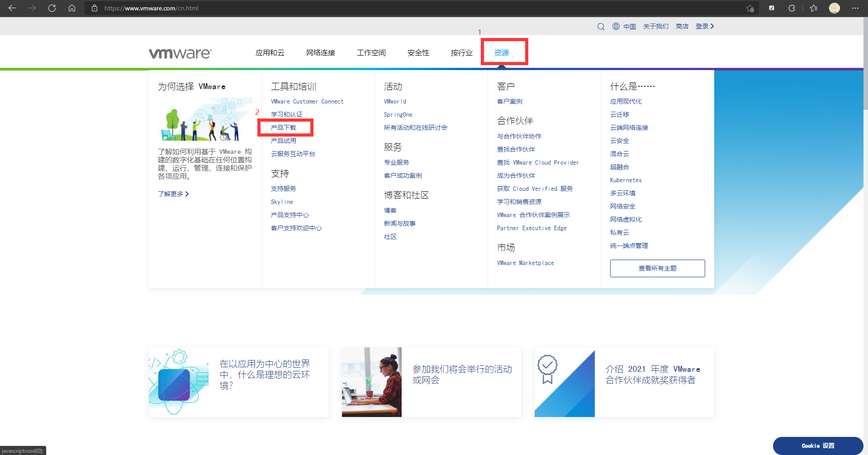The width and height of the screenshot is (868, 455).
Task: Open 应用现代化 topic link
Action: pyautogui.click(x=626, y=102)
